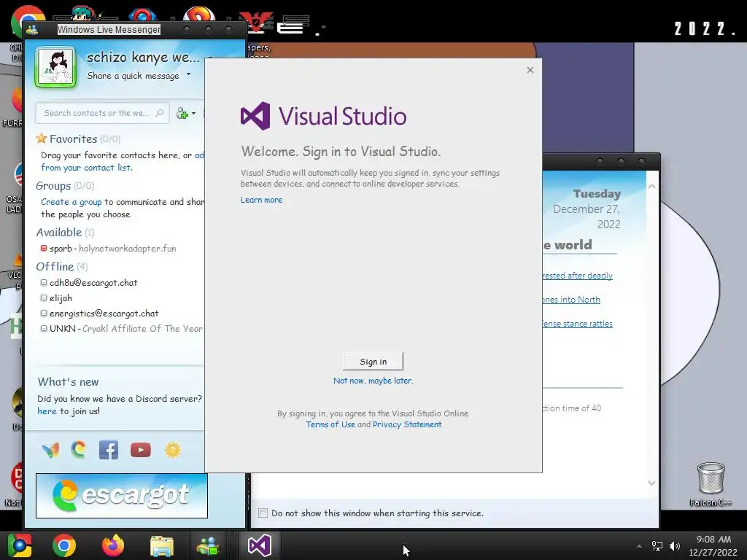Click the Messenger title bar app icon

click(32, 30)
